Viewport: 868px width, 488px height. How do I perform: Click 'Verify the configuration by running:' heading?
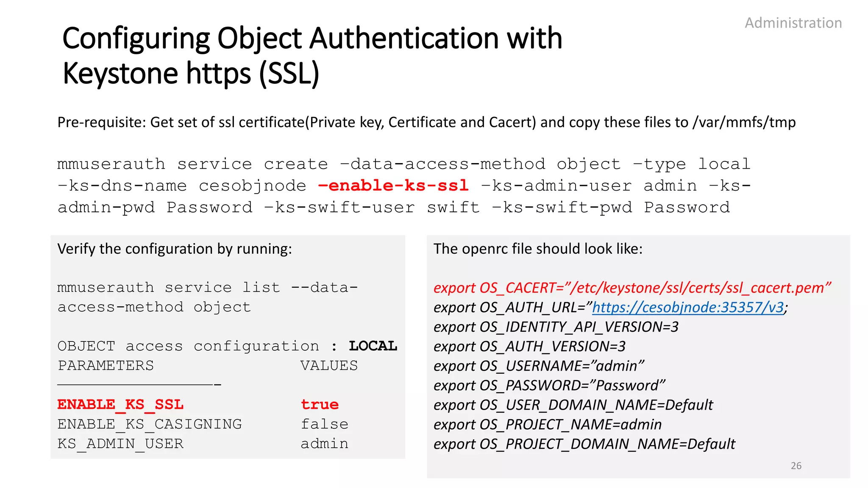coord(175,249)
